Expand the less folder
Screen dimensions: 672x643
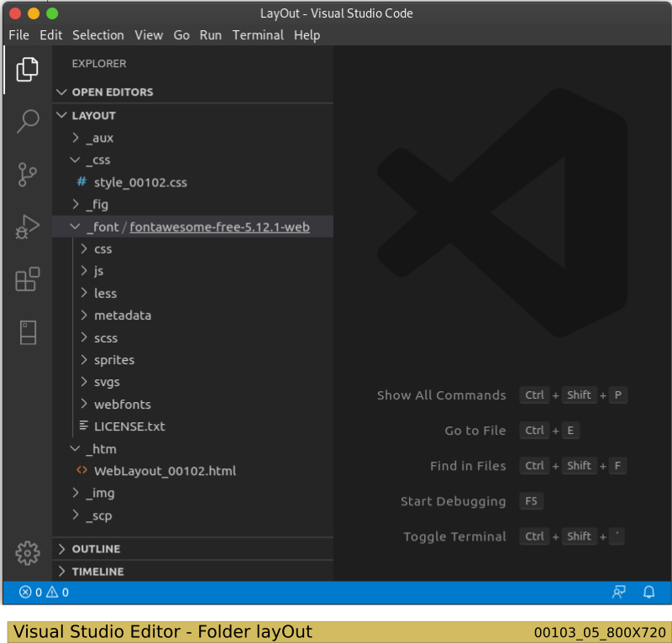[x=84, y=293]
